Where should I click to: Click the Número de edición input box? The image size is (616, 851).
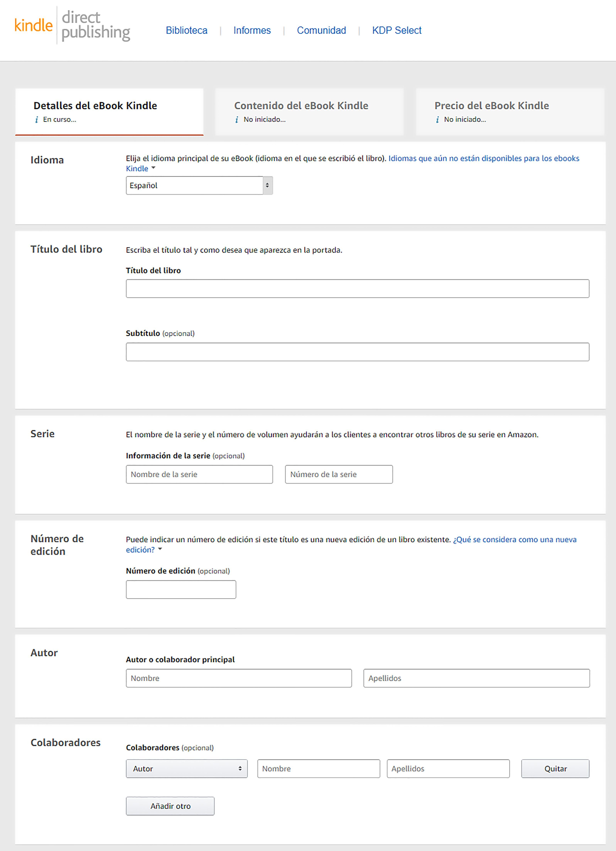(181, 589)
